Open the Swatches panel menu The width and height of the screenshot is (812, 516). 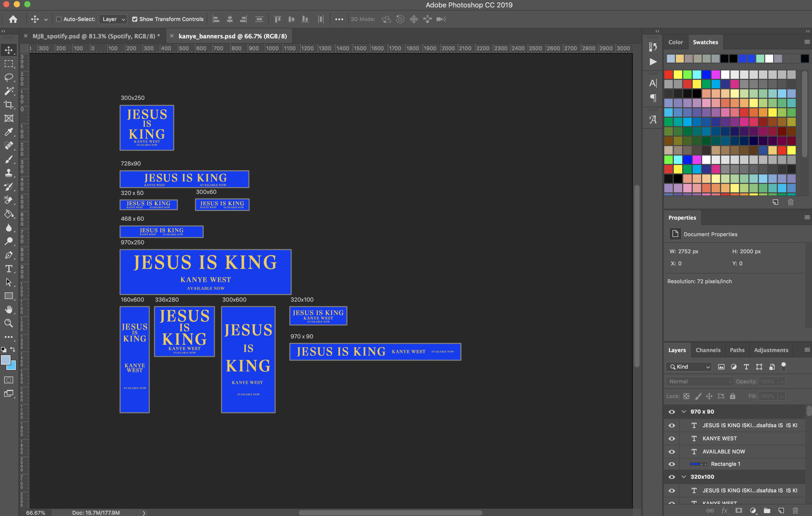[x=807, y=42]
